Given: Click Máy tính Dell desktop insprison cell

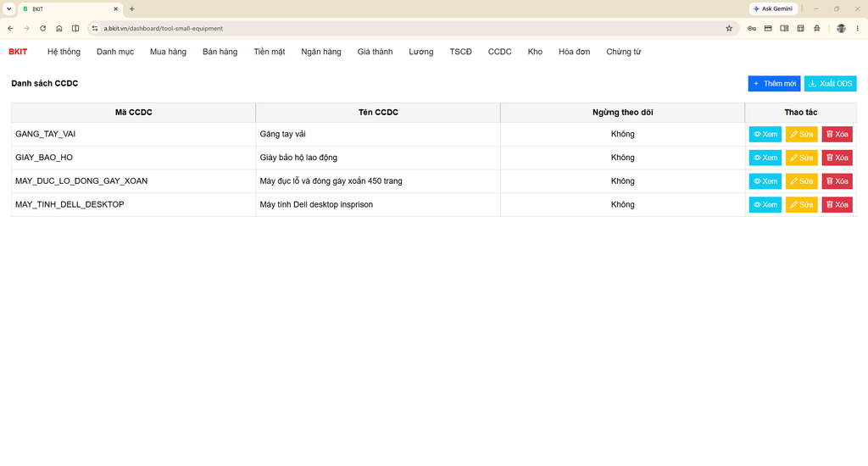Looking at the screenshot, I should tap(378, 205).
